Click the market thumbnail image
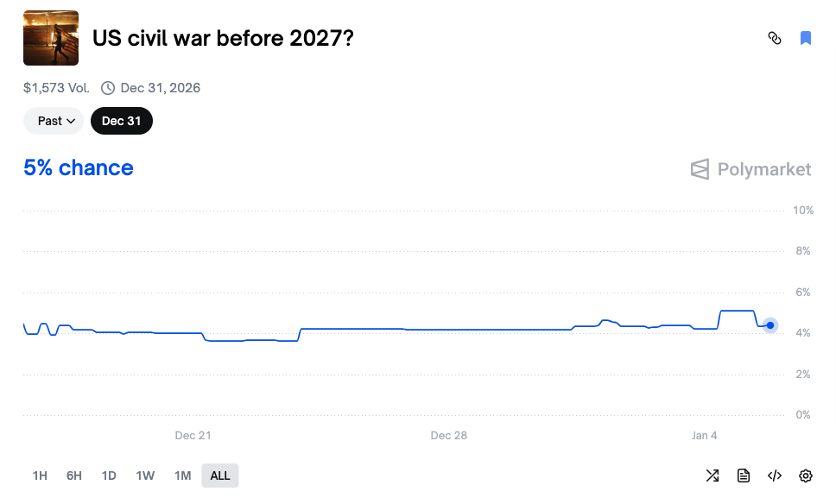The width and height of the screenshot is (836, 504). click(x=51, y=38)
